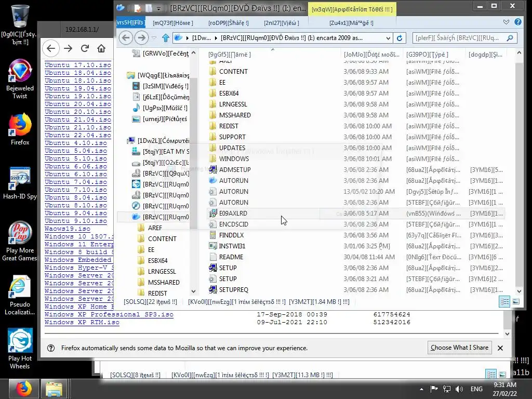The image size is (532, 399).
Task: Click file list scrollbar down arrow
Action: coord(519,291)
